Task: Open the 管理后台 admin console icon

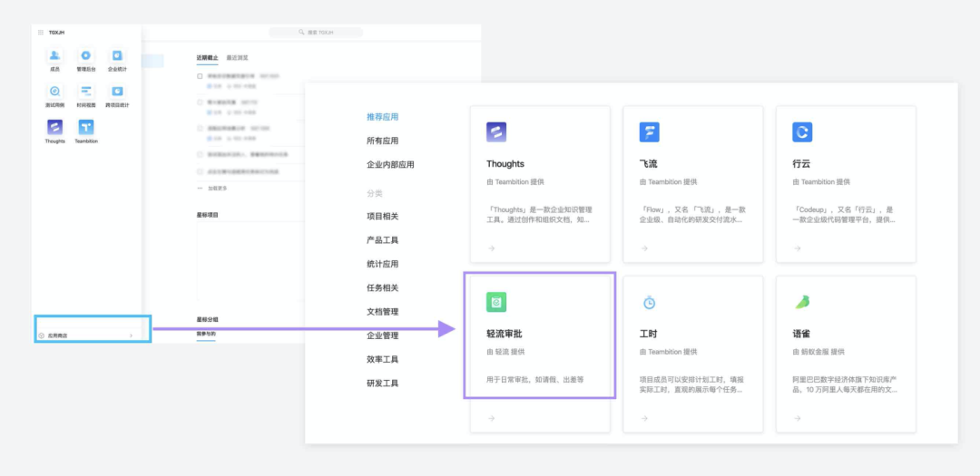Action: (85, 55)
